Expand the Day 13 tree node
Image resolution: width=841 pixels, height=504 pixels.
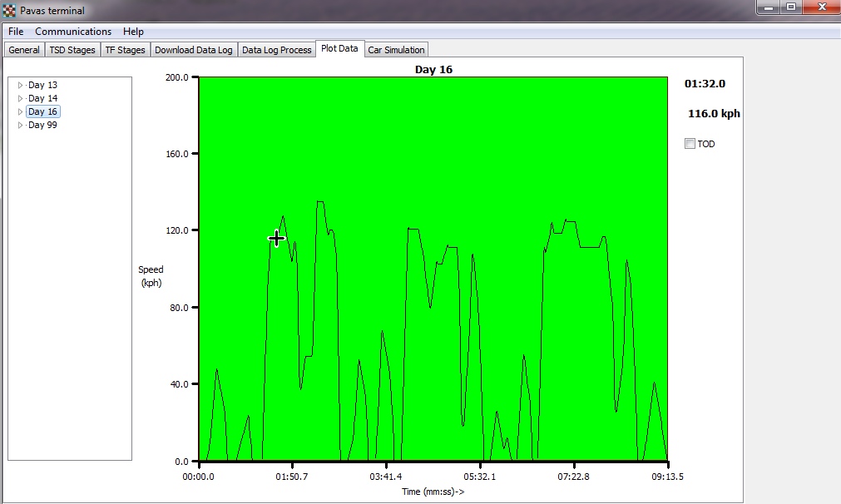[x=21, y=85]
